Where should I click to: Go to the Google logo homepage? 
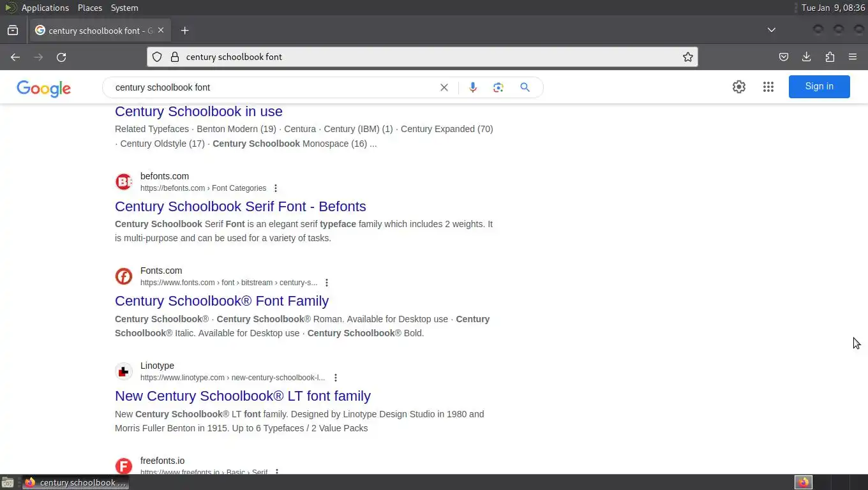coord(43,88)
